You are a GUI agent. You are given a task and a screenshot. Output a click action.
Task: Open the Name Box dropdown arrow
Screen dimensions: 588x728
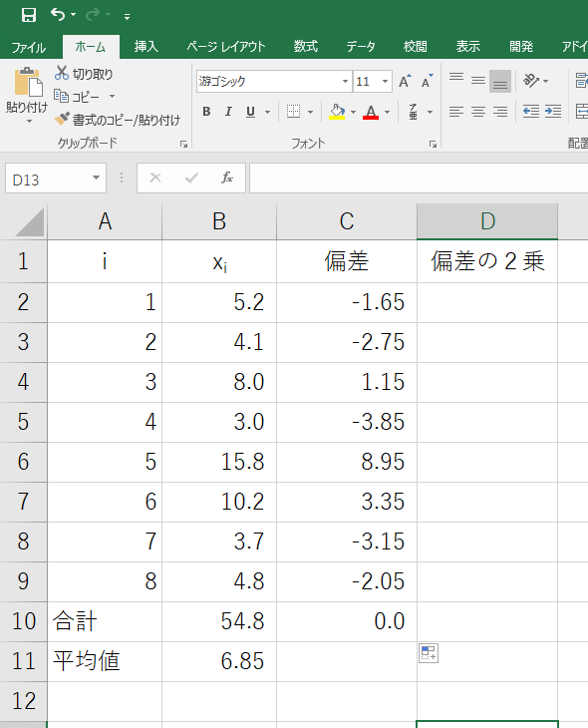pyautogui.click(x=96, y=178)
